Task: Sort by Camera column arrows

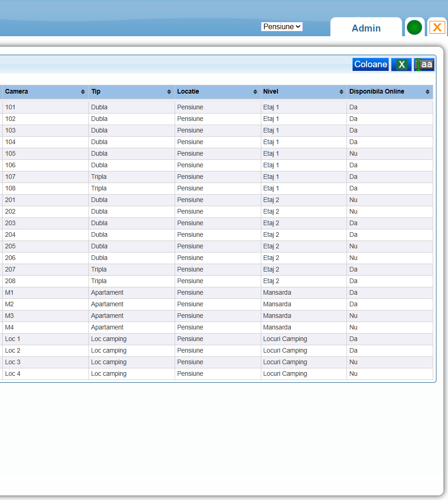Action: click(x=83, y=92)
